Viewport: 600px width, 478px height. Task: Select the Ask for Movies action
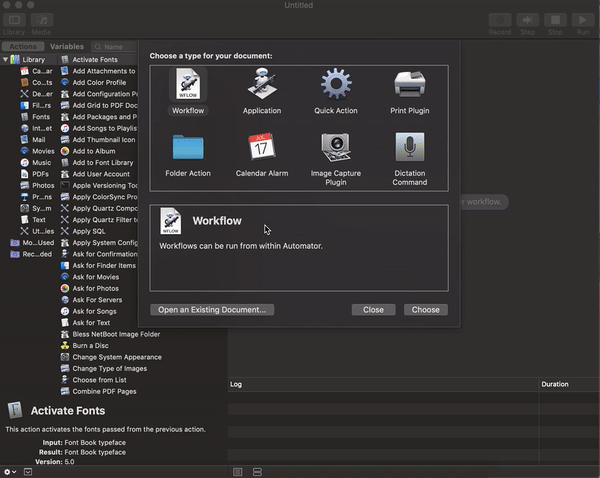96,277
